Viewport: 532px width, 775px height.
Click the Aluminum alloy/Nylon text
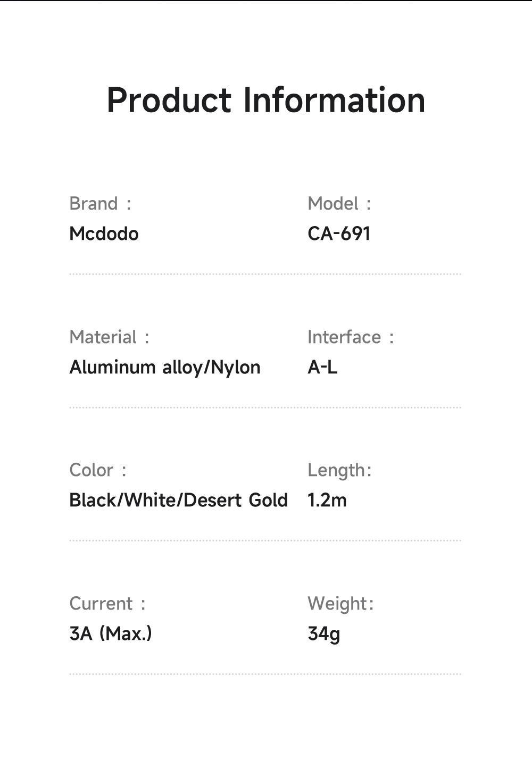pos(165,368)
